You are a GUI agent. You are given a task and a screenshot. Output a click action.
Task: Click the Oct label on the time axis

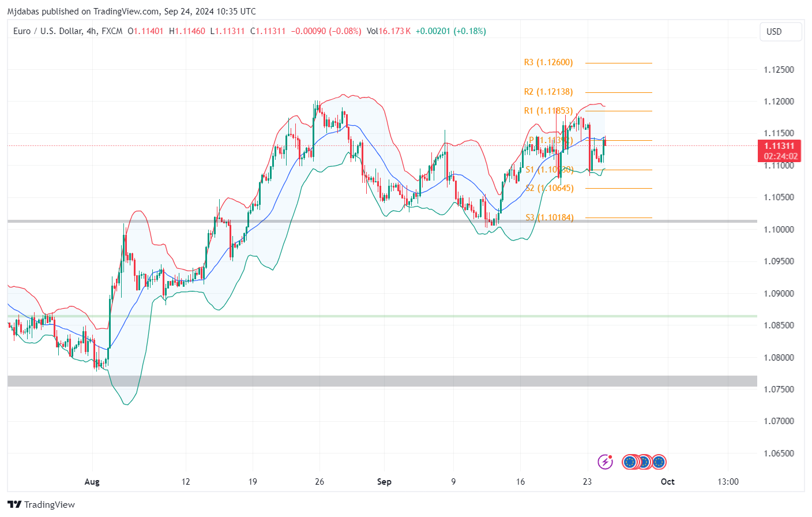point(667,482)
